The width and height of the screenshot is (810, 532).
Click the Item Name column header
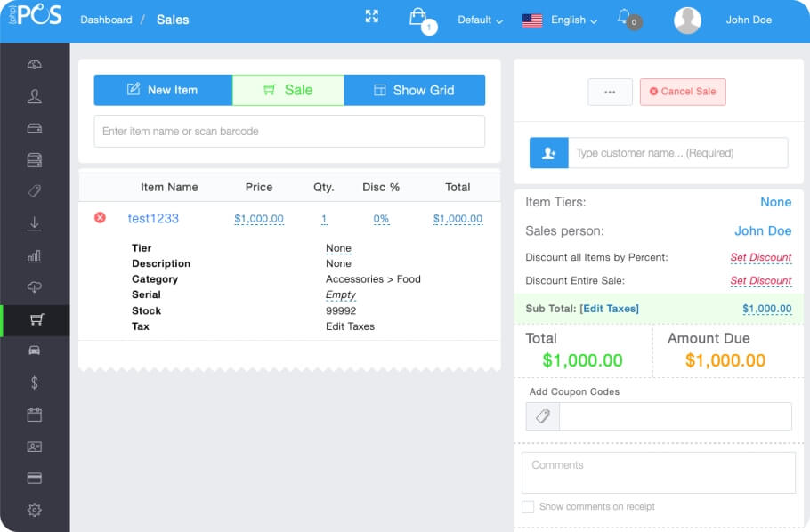point(169,187)
